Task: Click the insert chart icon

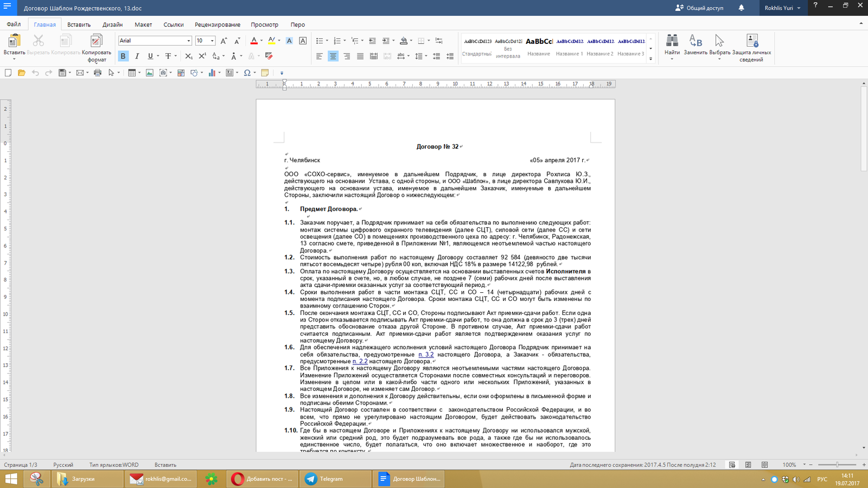Action: 212,73
